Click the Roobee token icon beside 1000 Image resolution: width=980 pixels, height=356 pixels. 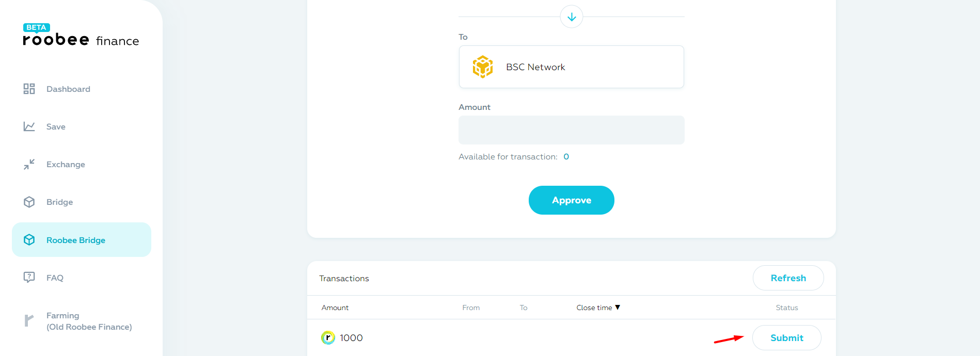point(328,337)
